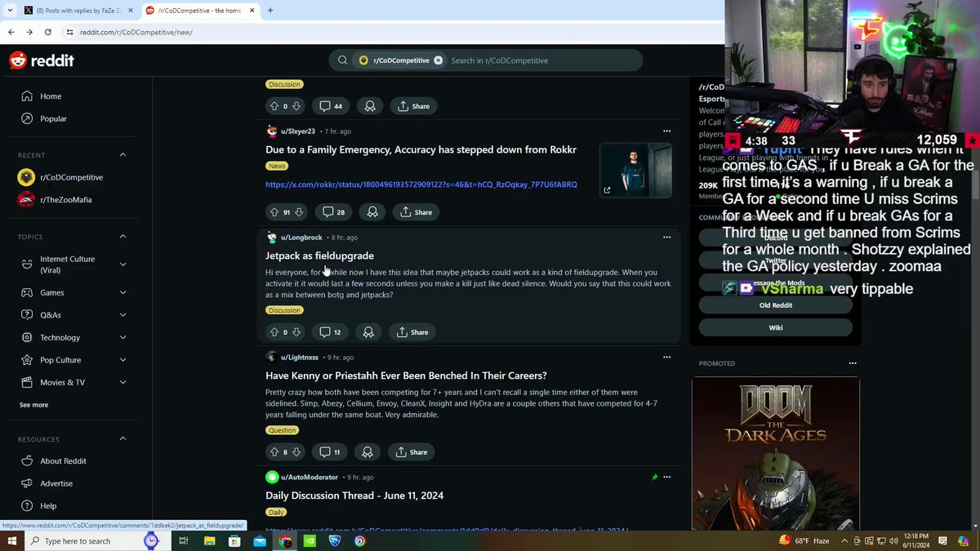Image resolution: width=980 pixels, height=551 pixels.
Task: Reload the current page
Action: 48,32
